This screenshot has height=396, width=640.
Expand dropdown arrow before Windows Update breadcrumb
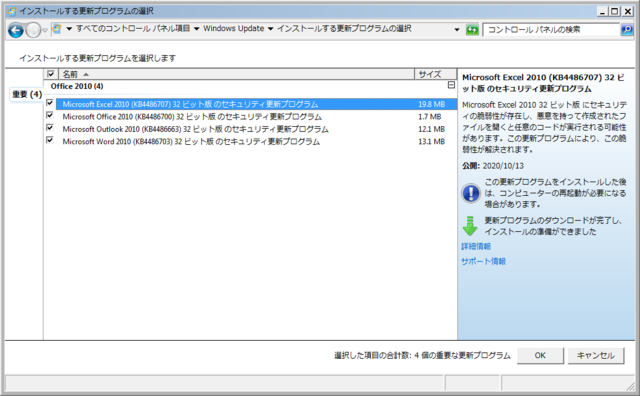196,29
